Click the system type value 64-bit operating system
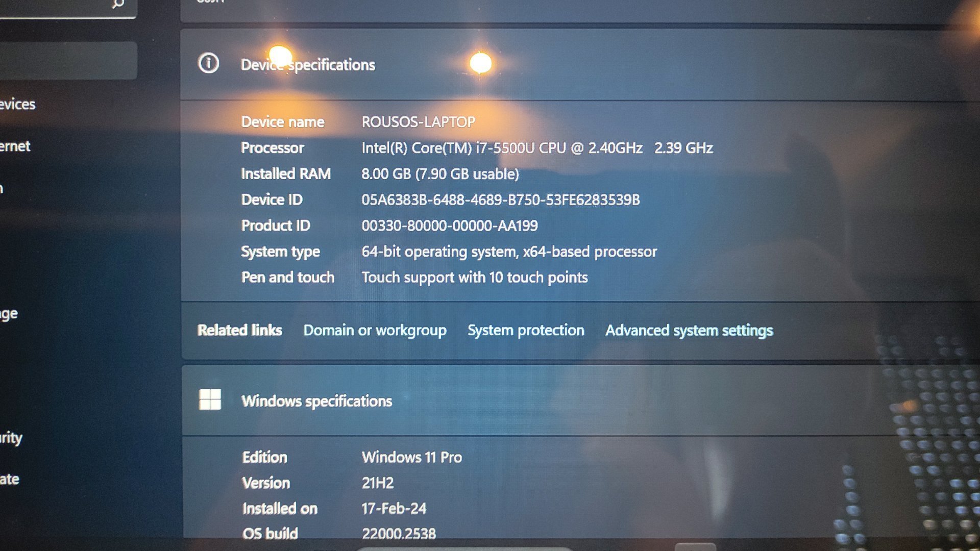The width and height of the screenshot is (980, 551). click(x=509, y=252)
